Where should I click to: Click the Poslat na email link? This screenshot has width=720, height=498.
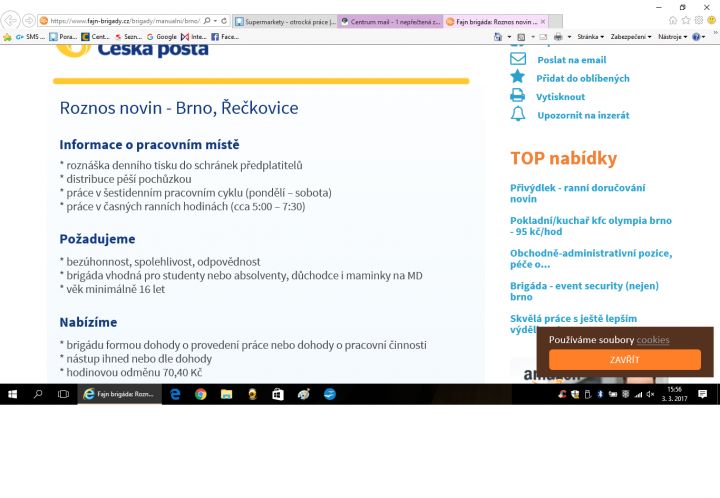point(572,60)
